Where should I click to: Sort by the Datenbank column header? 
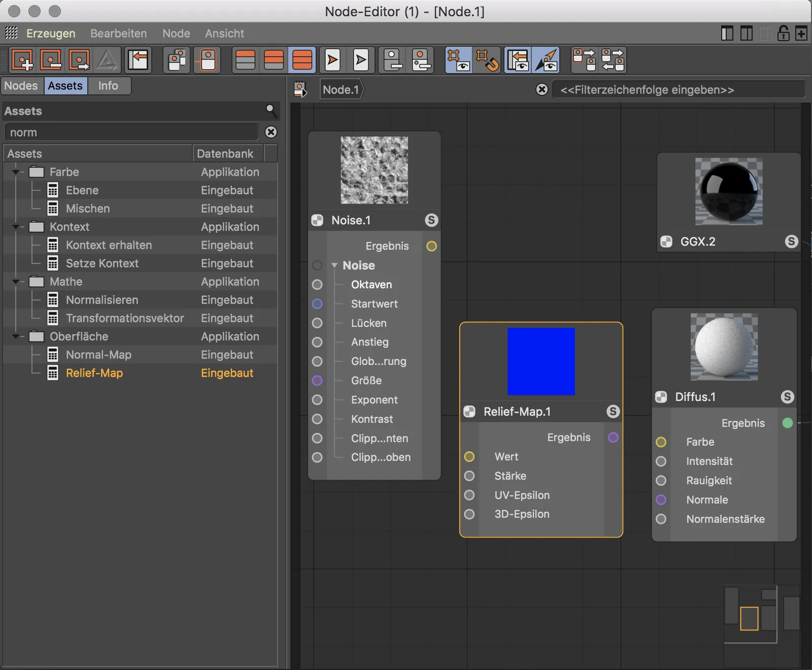(228, 153)
